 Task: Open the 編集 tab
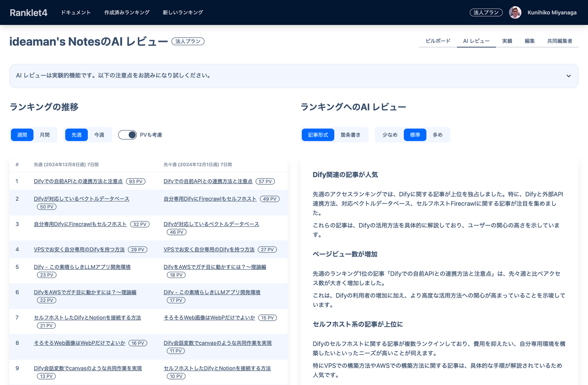[530, 41]
